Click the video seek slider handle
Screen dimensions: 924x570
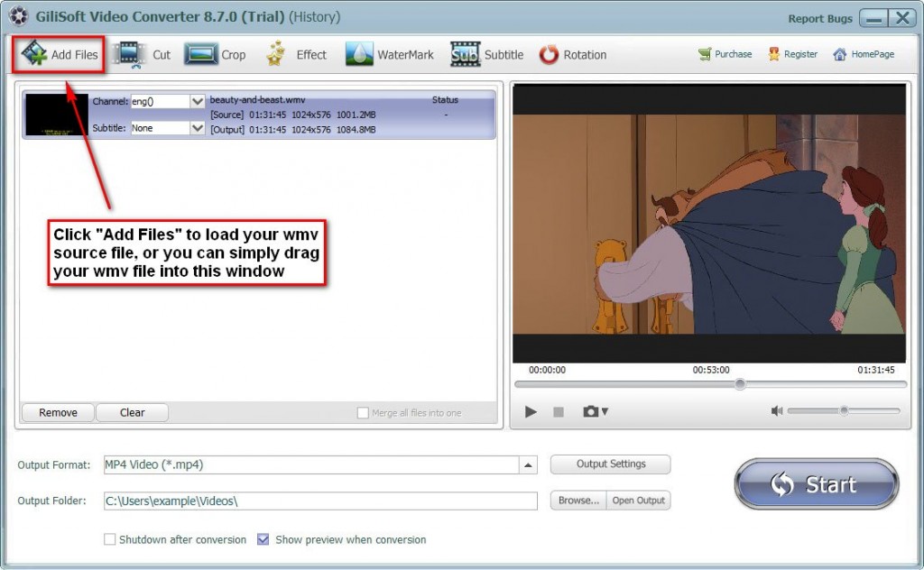740,384
